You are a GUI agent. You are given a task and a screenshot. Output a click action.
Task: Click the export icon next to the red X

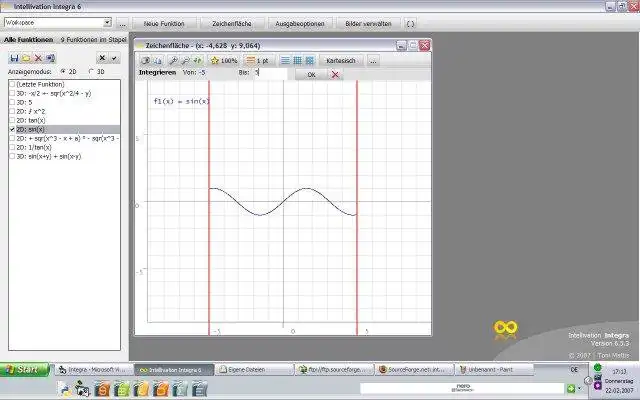51,58
